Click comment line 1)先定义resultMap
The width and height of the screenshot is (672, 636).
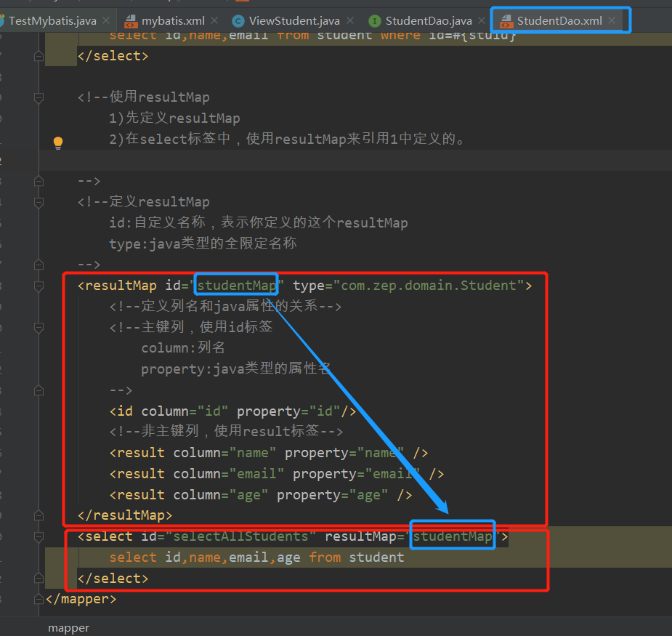click(174, 118)
